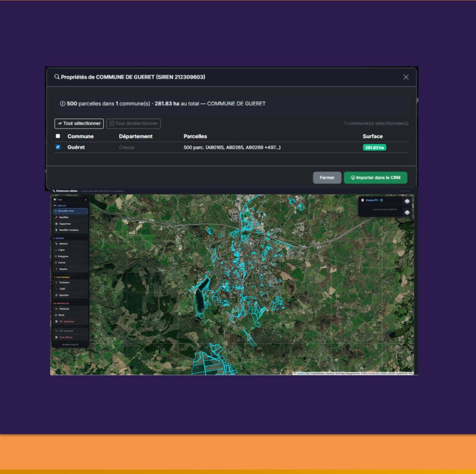Open the lower map layers control
The width and height of the screenshot is (476, 474).
(407, 212)
